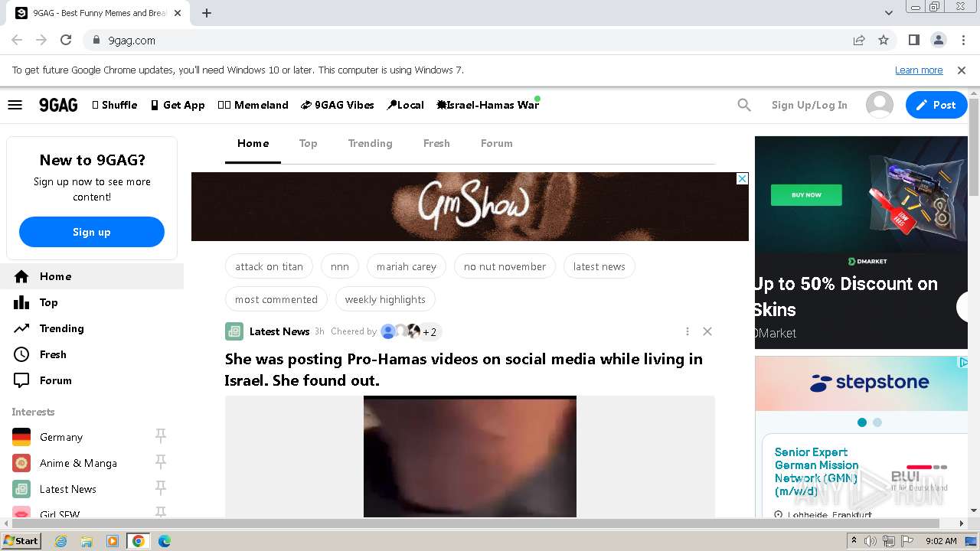Image resolution: width=980 pixels, height=551 pixels.
Task: Switch to the Trending feed tab
Action: point(370,143)
